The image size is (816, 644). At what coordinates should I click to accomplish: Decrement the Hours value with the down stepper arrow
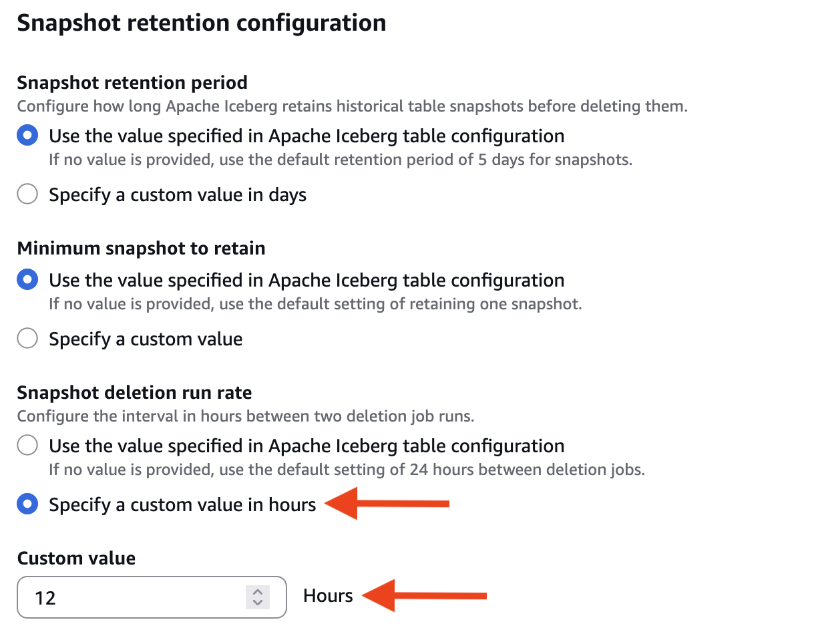click(257, 602)
